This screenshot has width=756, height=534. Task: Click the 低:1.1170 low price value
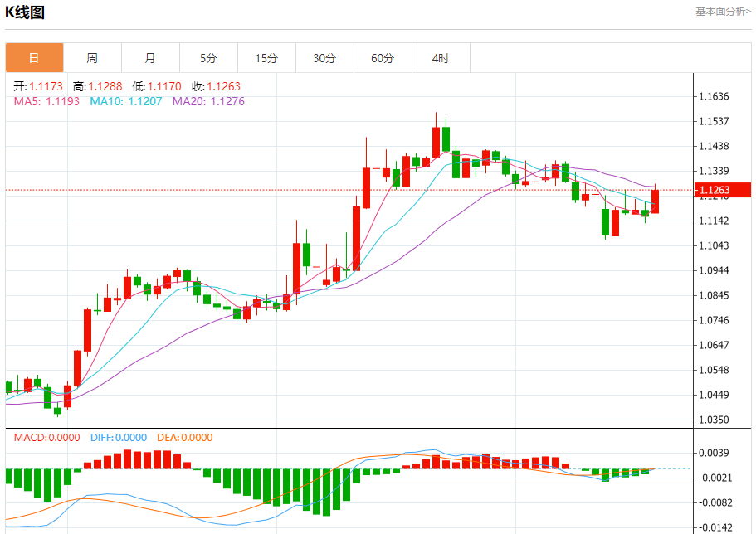pos(157,86)
